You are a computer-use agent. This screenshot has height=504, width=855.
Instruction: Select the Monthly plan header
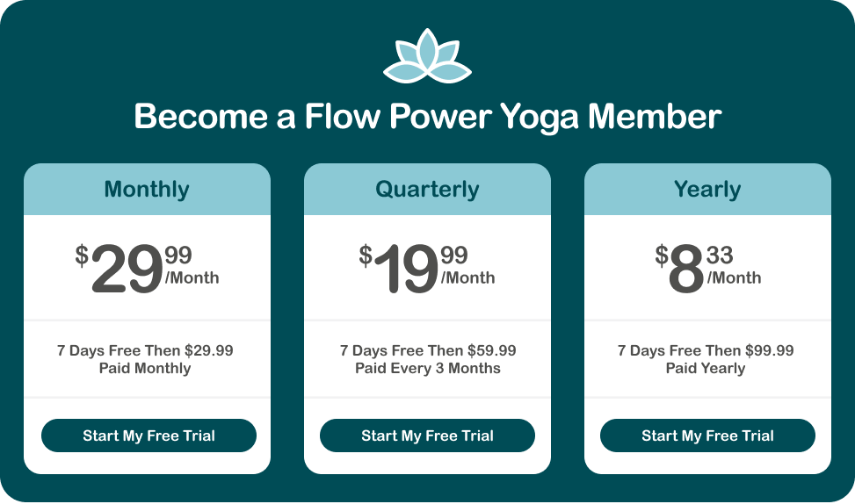147,190
